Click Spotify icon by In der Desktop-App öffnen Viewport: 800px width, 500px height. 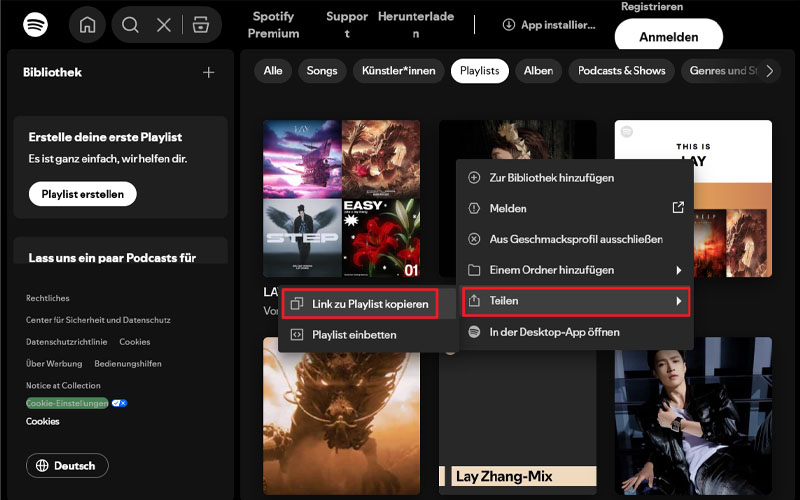(x=474, y=332)
